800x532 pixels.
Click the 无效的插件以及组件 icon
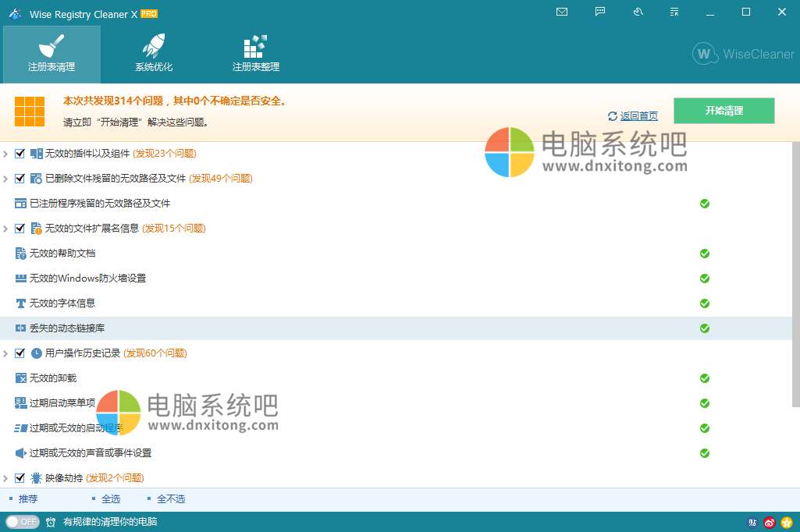coord(36,154)
